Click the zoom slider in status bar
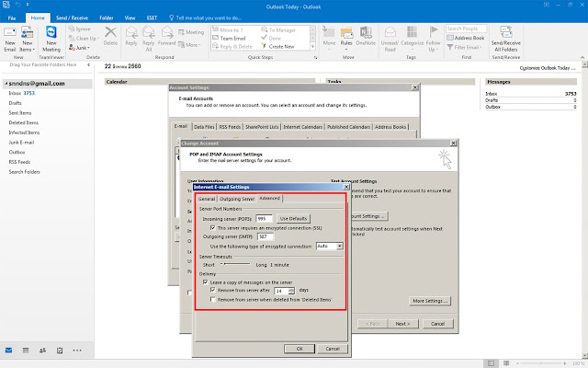The height and width of the screenshot is (368, 588). click(541, 363)
